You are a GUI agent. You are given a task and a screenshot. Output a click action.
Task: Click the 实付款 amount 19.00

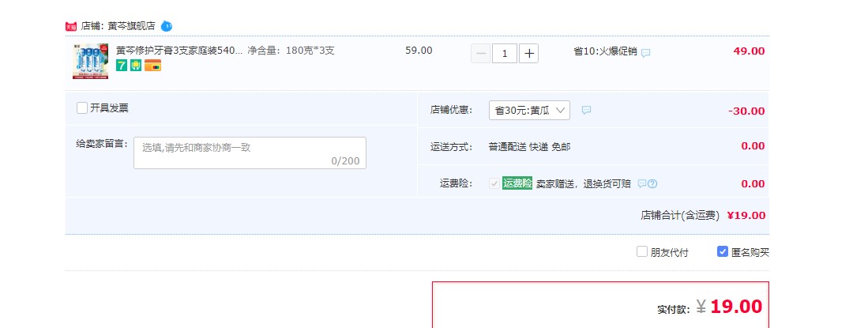pos(736,307)
